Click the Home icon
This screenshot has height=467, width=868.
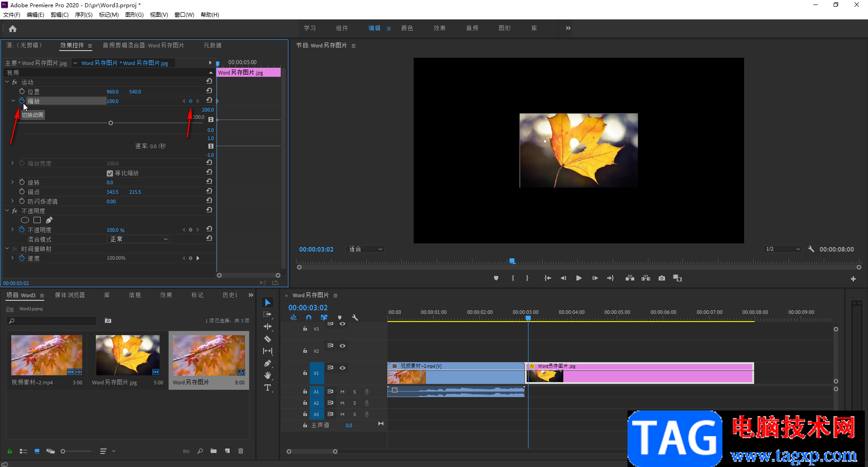tap(13, 29)
